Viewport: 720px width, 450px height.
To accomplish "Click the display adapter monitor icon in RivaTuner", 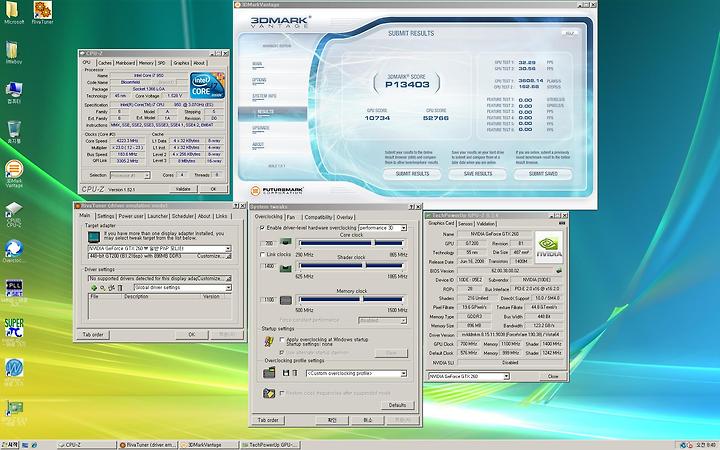I will 94,236.
